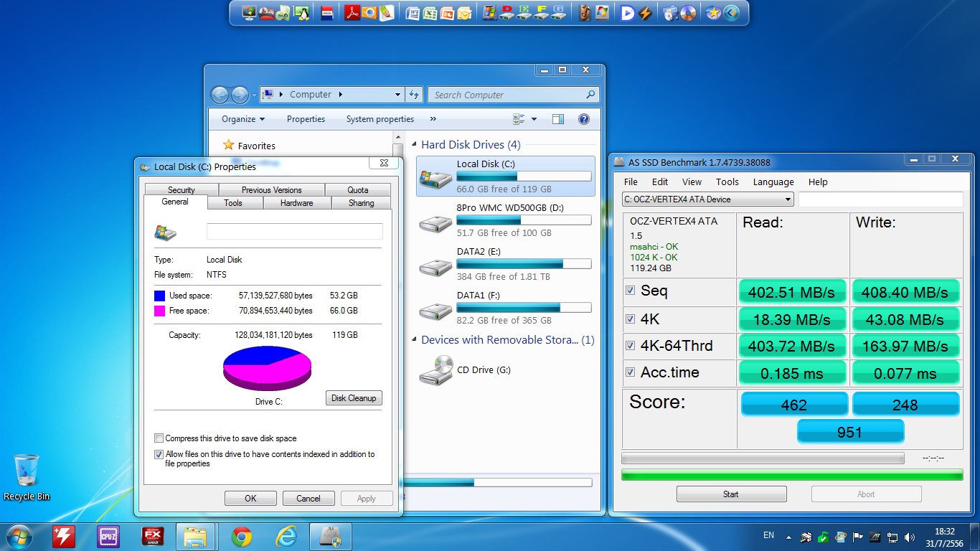Open the AMD FX taskbar icon
The height and width of the screenshot is (551, 980).
pos(152,537)
